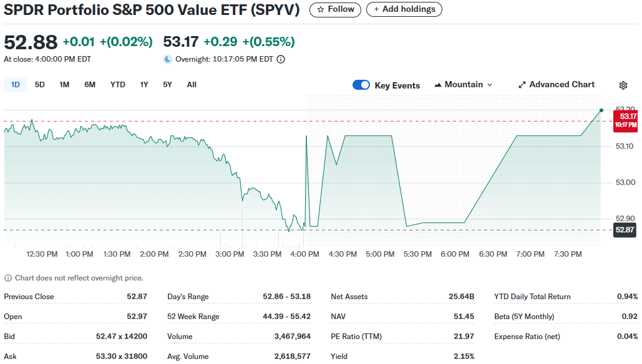
Task: Expand the Mountain chart type dropdown
Action: (x=463, y=85)
